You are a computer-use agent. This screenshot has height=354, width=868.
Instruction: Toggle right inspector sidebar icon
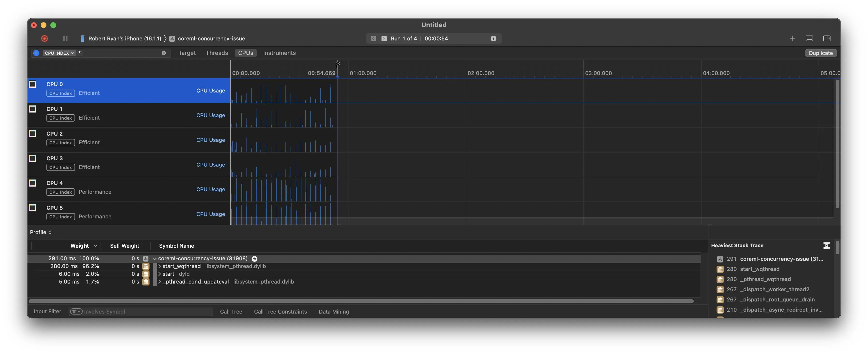pos(827,38)
